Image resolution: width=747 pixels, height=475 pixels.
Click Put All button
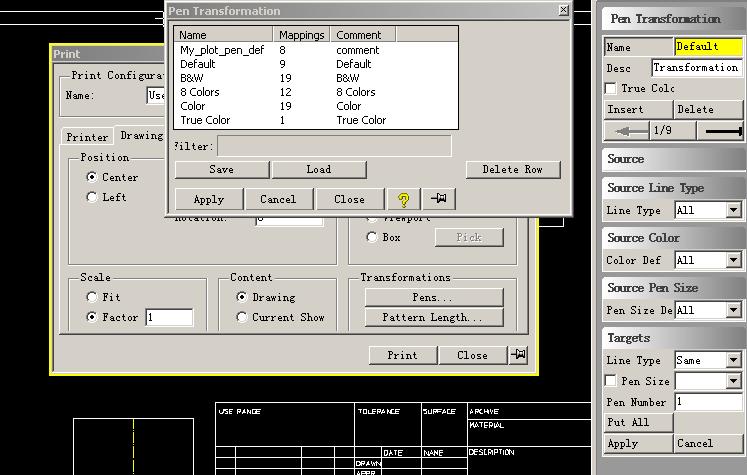point(638,422)
